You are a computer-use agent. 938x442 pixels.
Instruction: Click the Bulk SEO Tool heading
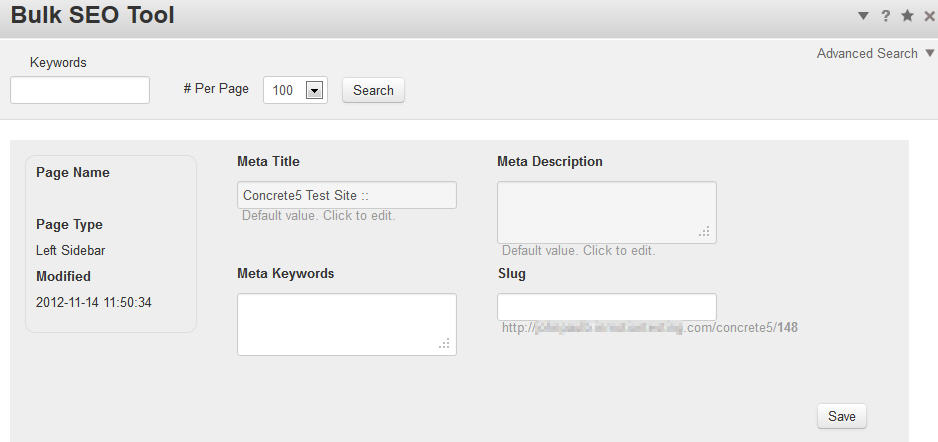click(93, 16)
